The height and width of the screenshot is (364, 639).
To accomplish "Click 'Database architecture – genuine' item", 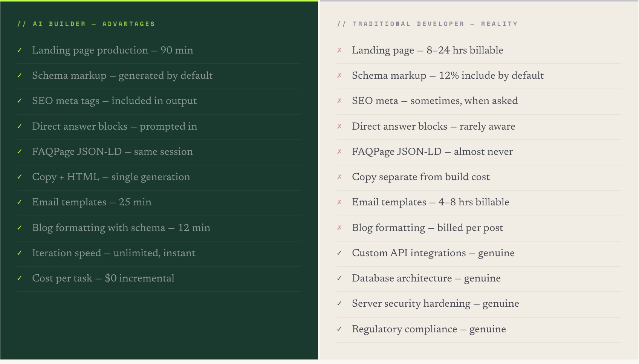I will (426, 278).
